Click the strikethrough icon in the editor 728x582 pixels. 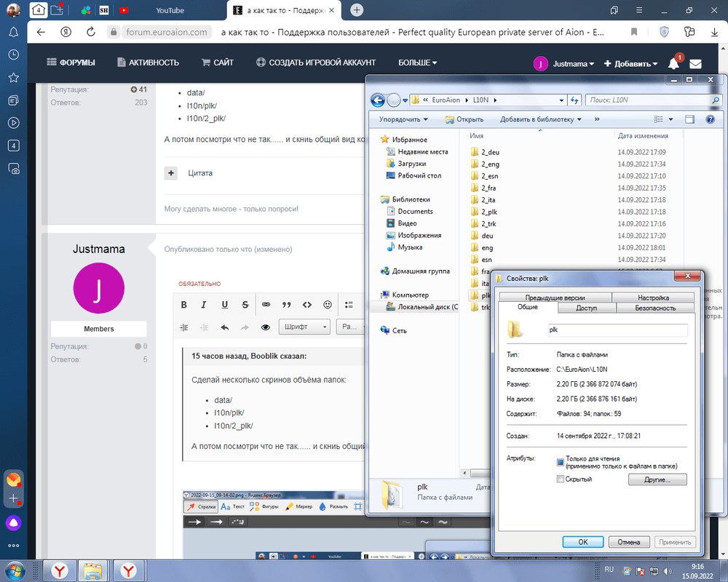tap(245, 305)
